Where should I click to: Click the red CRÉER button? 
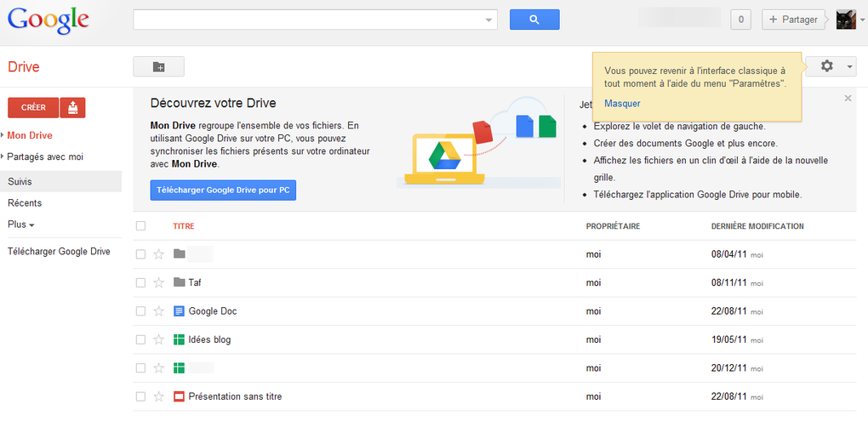[x=33, y=107]
